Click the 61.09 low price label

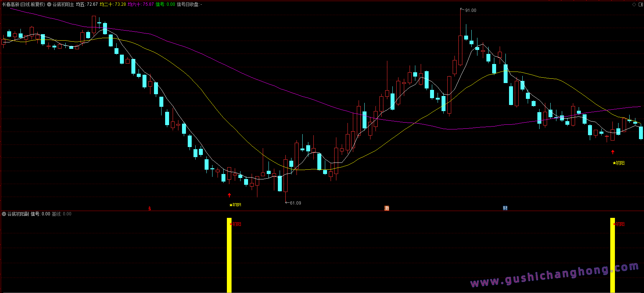(x=295, y=203)
